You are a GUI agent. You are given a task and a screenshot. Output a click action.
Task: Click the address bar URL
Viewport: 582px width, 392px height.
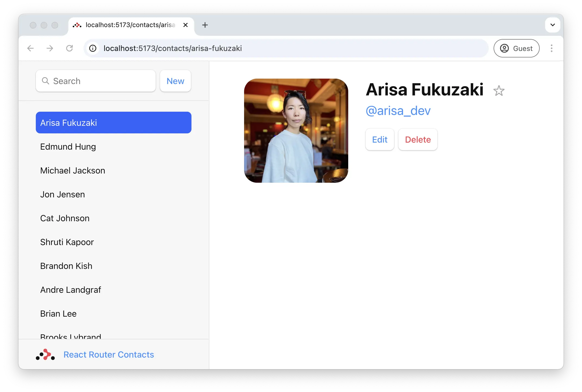point(172,48)
